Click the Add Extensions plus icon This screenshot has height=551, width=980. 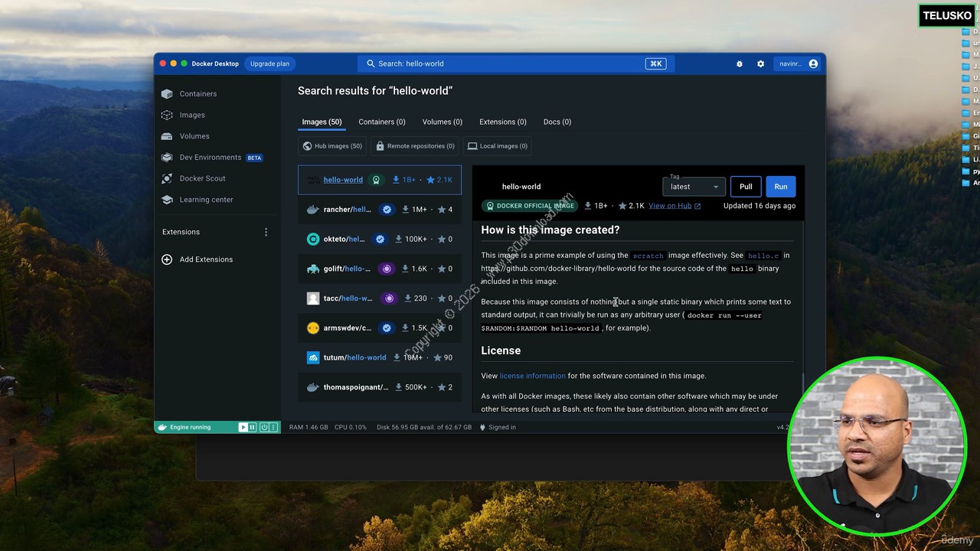pyautogui.click(x=167, y=259)
